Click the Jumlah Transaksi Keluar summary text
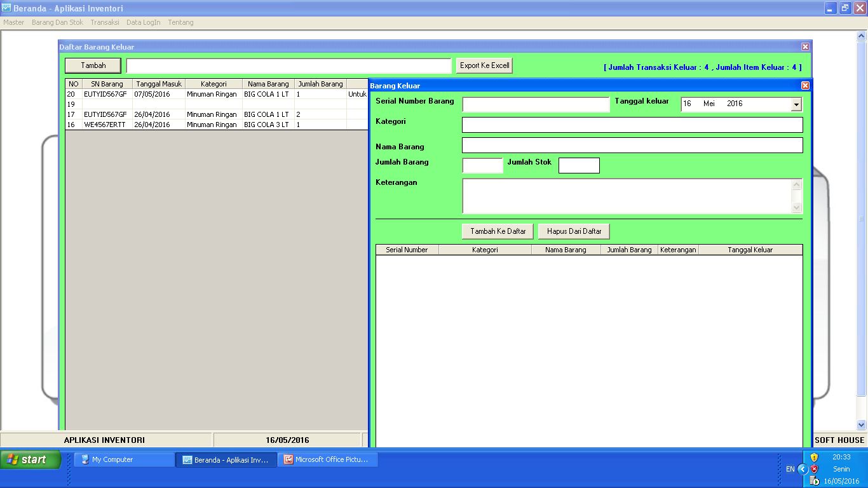This screenshot has width=868, height=488. point(702,67)
